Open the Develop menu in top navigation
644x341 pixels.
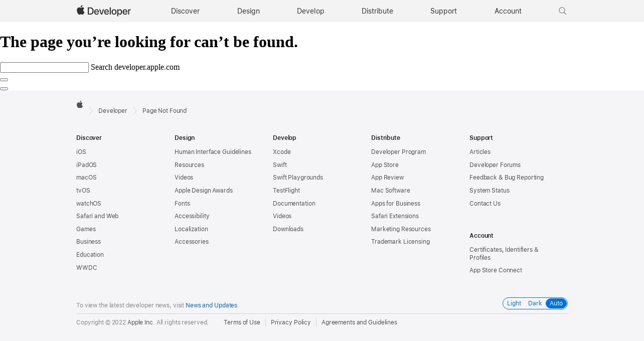coord(310,11)
